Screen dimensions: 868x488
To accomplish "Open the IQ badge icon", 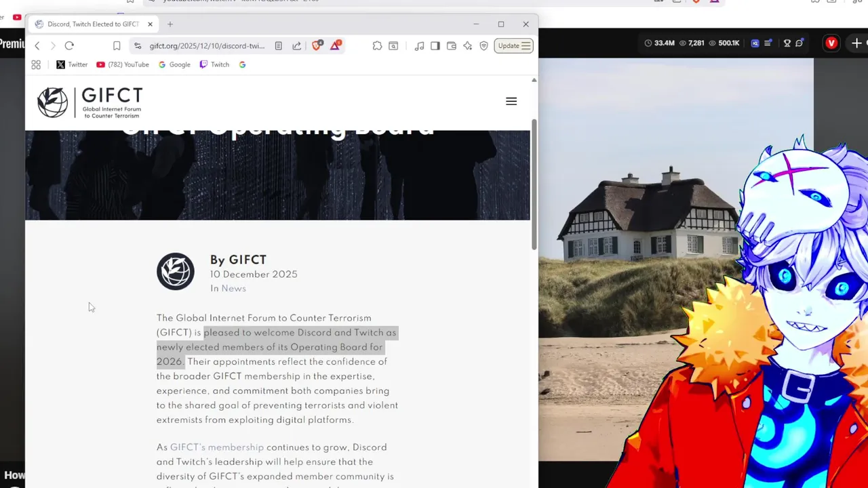I will click(755, 43).
